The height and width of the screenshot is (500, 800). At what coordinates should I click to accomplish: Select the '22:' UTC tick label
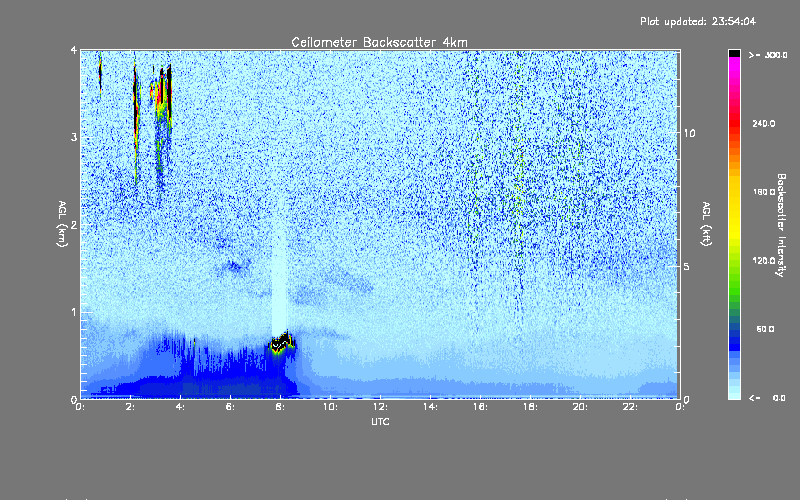pos(630,407)
